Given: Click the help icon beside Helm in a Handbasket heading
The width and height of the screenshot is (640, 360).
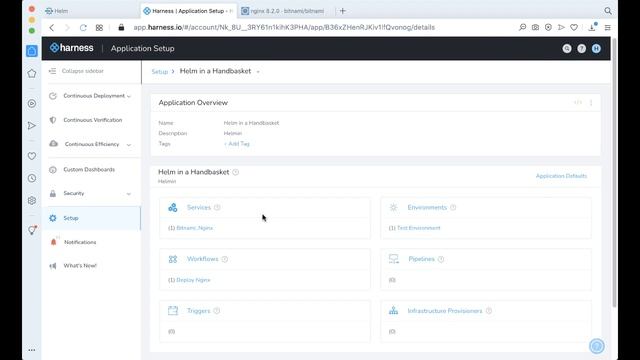Looking at the screenshot, I should [x=236, y=172].
